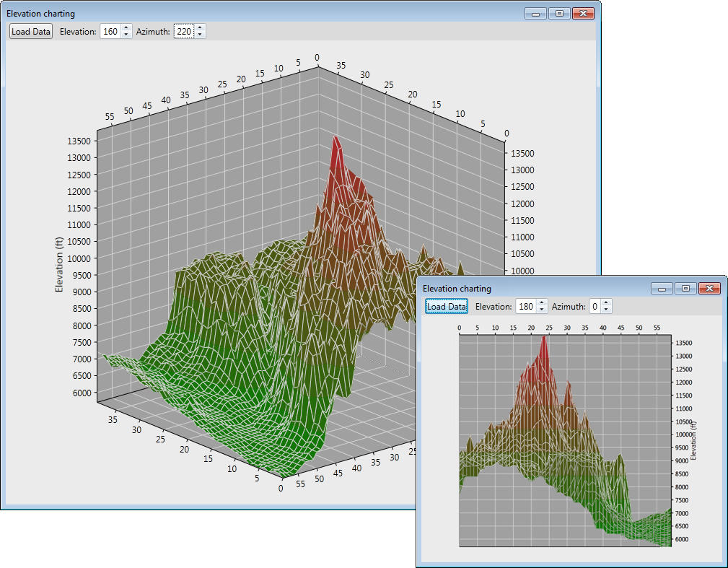Screen dimensions: 728x568
Task: Decrement the Azimuth spinner showing 0
Action: click(607, 310)
